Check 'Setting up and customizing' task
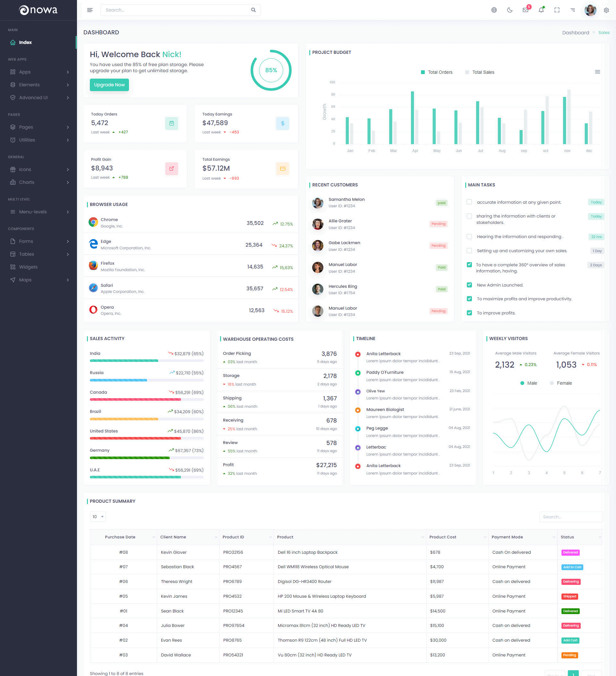This screenshot has width=616, height=676. click(x=469, y=251)
